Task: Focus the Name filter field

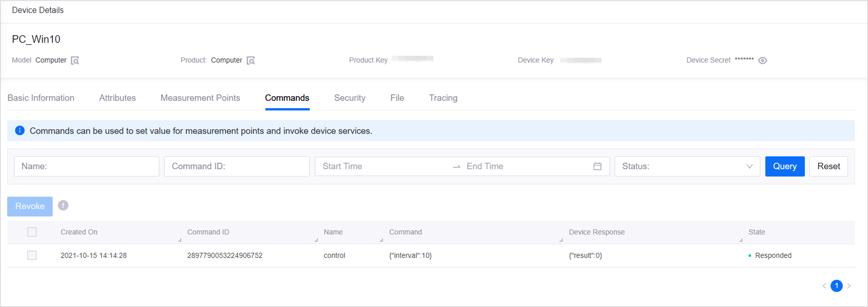Action: click(x=87, y=166)
